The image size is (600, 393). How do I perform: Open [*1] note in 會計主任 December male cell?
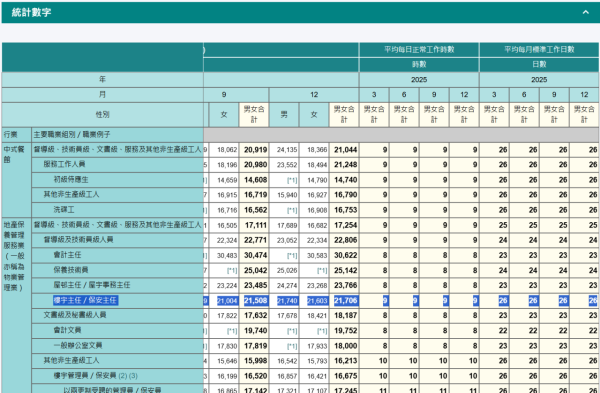tap(292, 255)
